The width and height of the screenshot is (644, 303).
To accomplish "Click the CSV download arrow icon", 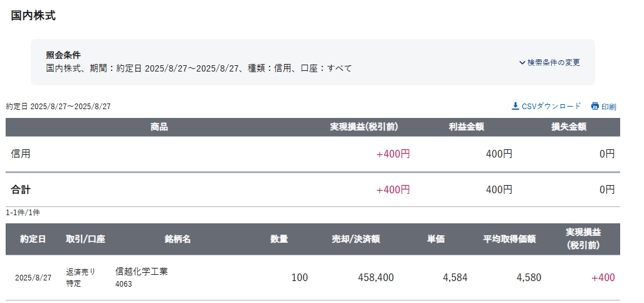I will pyautogui.click(x=515, y=106).
